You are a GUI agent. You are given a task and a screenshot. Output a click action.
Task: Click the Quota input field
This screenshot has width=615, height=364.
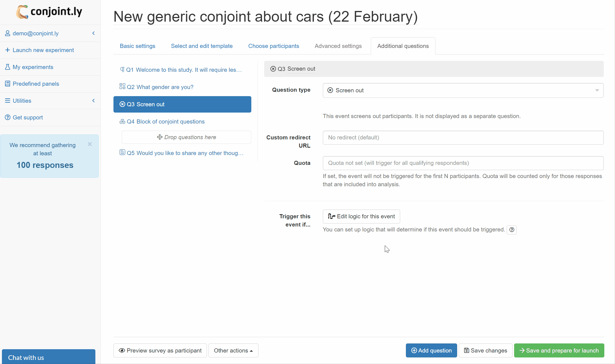(x=463, y=163)
